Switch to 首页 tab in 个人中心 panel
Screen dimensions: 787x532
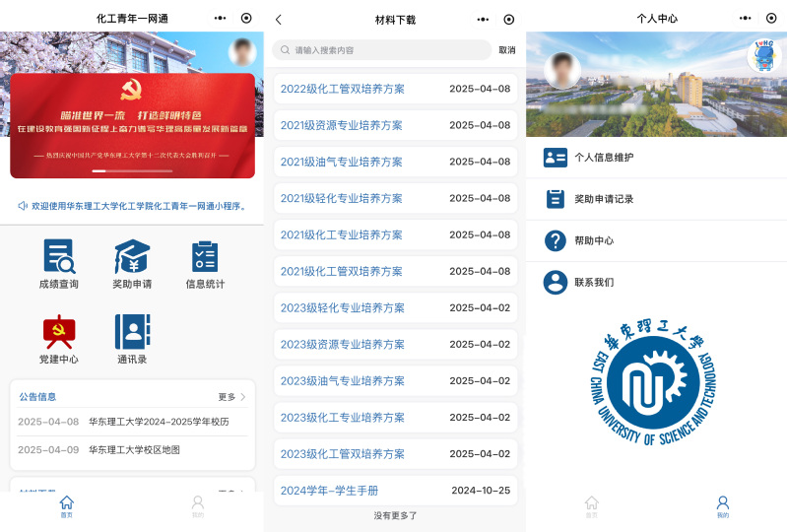pyautogui.click(x=591, y=505)
